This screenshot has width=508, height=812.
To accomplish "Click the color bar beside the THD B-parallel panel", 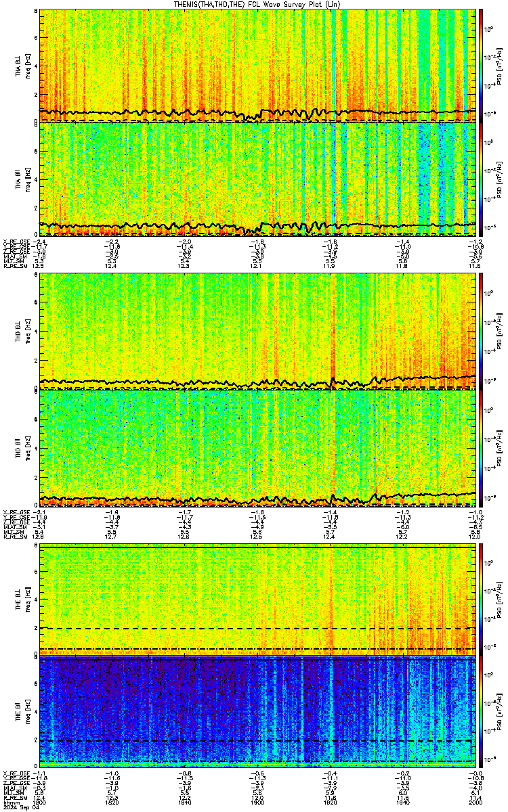I will [481, 447].
